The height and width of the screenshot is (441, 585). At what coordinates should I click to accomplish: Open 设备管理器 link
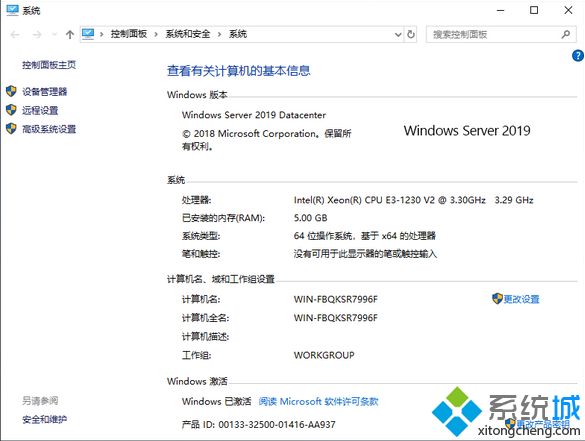(45, 91)
